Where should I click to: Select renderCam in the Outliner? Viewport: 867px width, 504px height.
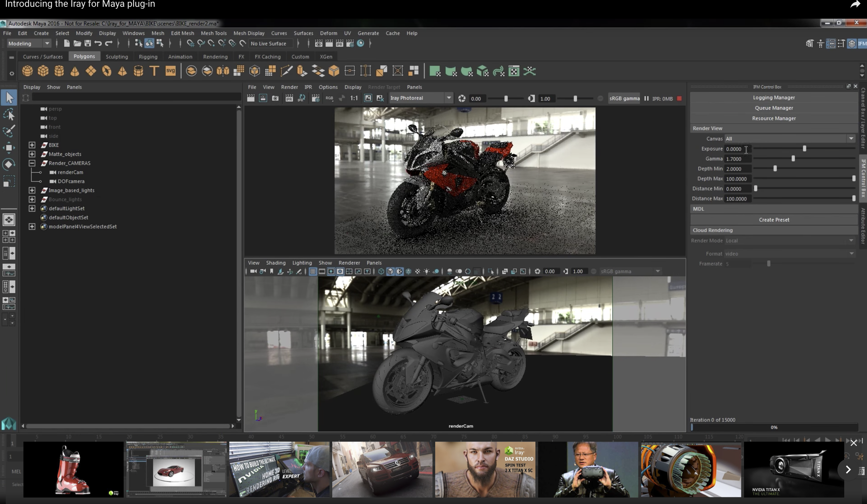[70, 172]
